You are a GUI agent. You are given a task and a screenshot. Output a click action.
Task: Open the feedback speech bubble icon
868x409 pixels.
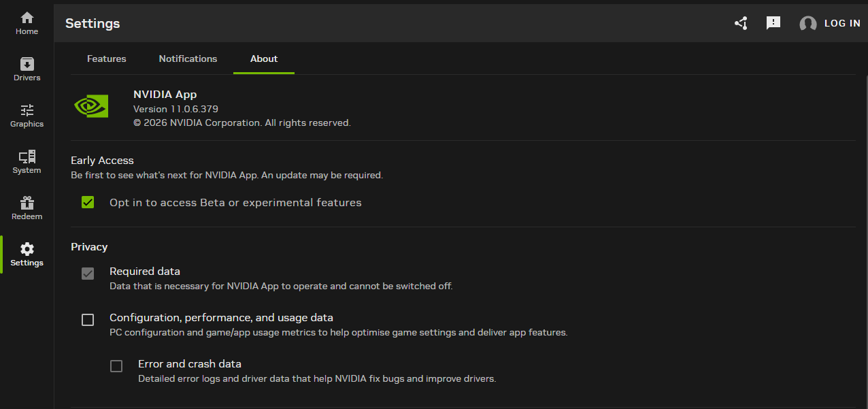[x=773, y=23]
